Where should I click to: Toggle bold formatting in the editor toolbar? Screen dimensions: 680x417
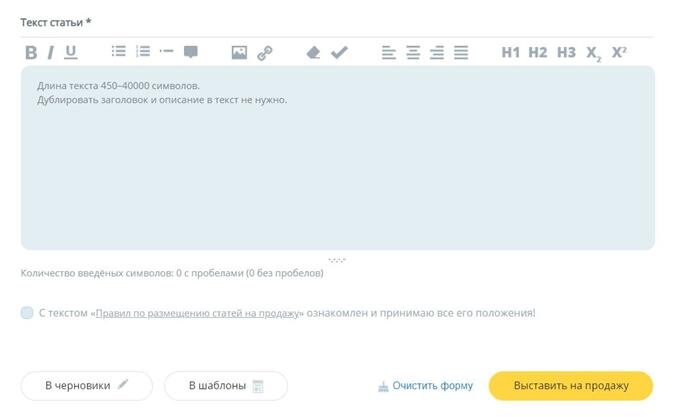click(x=31, y=52)
